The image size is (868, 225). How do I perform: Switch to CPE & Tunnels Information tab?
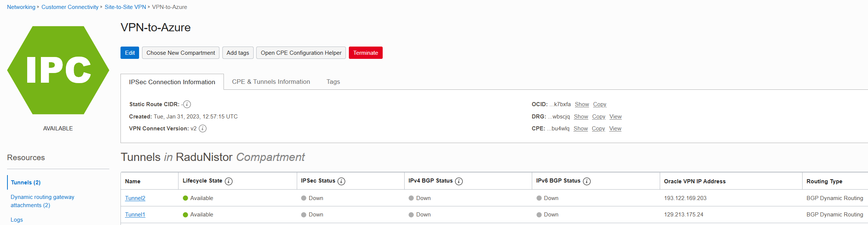click(271, 82)
